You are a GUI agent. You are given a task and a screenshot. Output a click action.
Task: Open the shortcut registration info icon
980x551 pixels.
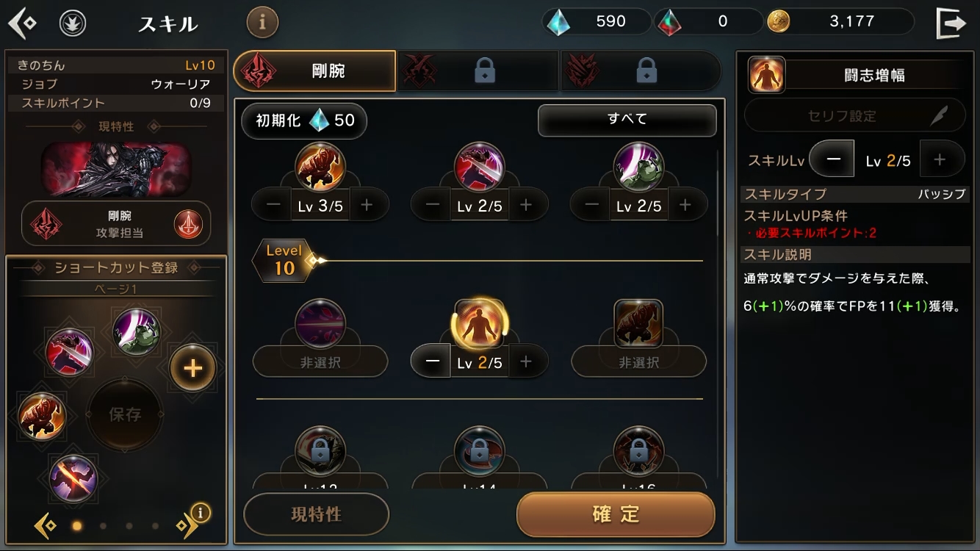201,512
